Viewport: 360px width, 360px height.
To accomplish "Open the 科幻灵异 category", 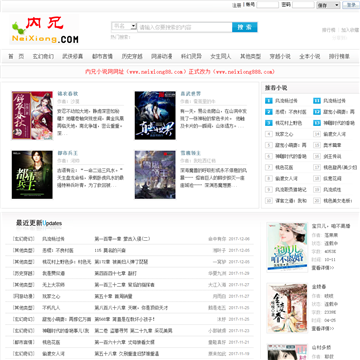I will tap(191, 56).
